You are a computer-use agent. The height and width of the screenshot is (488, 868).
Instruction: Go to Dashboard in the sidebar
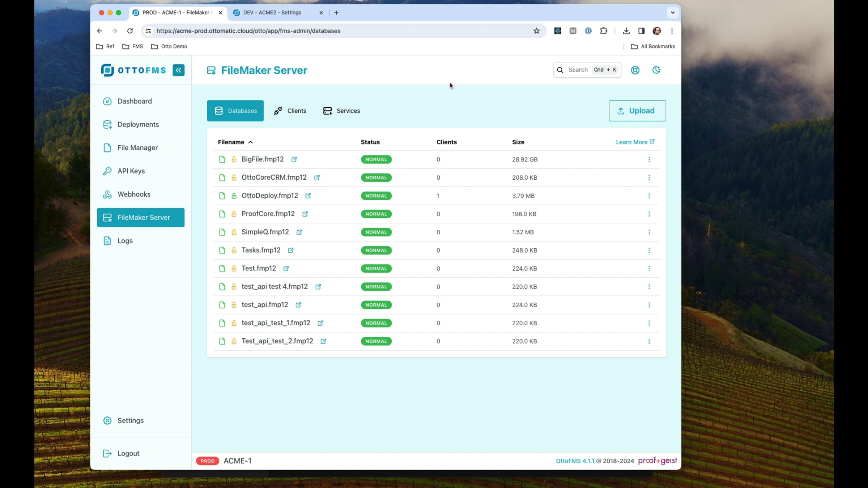tap(141, 101)
